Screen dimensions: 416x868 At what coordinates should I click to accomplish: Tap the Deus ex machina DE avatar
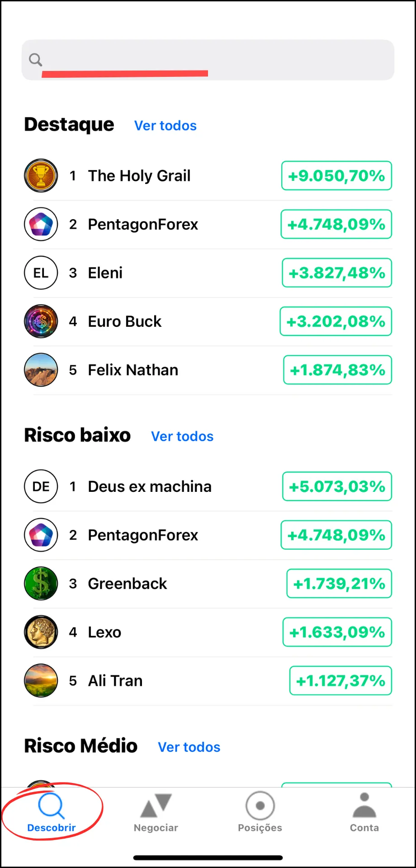coord(41,486)
